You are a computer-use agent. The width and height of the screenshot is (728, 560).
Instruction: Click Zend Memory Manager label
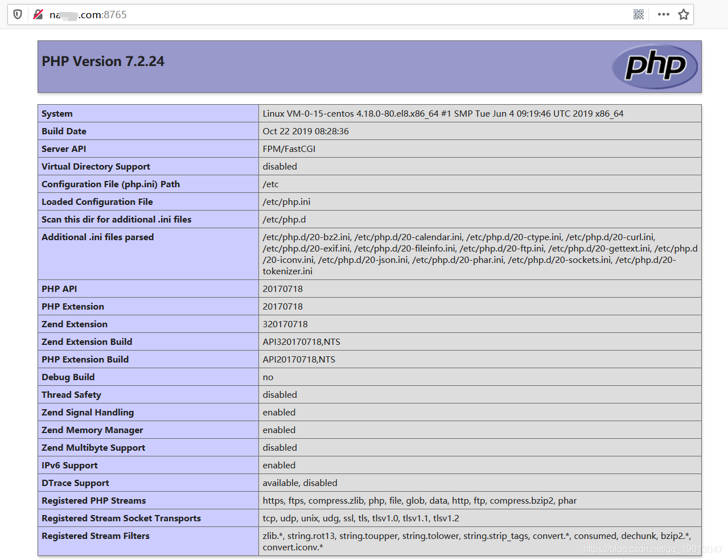(92, 430)
